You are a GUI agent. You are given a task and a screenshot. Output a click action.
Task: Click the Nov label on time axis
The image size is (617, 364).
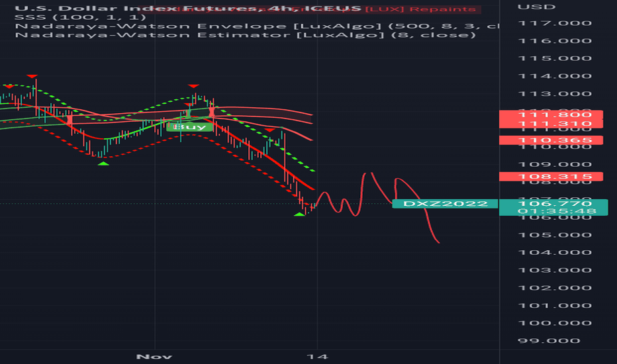(x=154, y=357)
